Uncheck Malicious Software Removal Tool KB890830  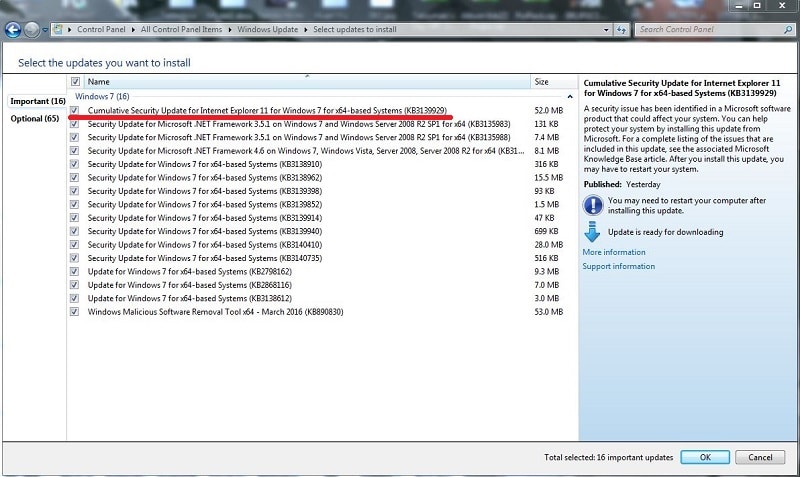point(74,312)
